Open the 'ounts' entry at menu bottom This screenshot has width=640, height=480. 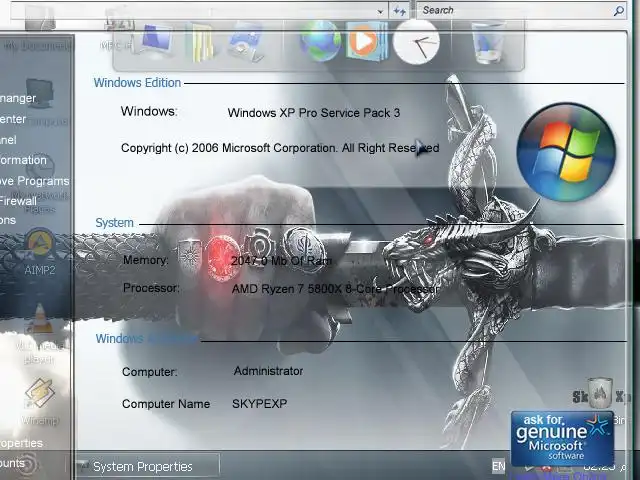(x=12, y=463)
